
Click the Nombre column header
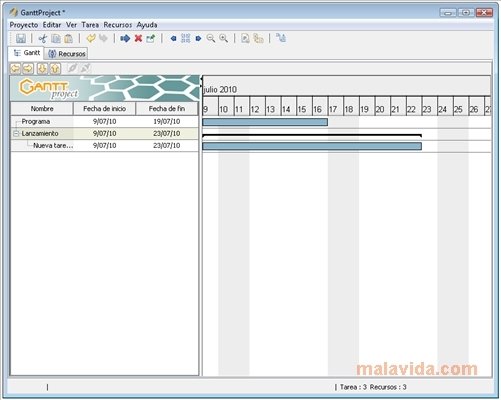42,109
